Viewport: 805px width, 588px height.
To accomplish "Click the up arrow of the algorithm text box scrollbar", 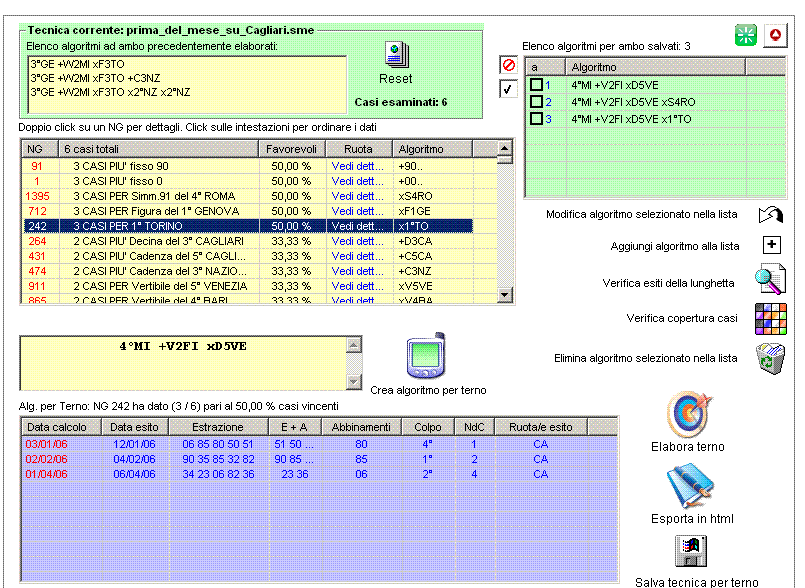I will [x=353, y=345].
